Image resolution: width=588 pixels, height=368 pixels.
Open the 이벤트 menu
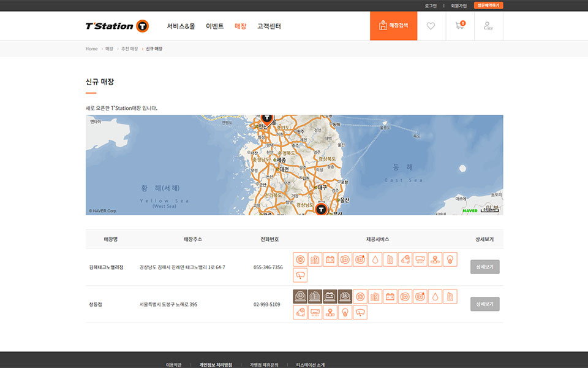214,26
